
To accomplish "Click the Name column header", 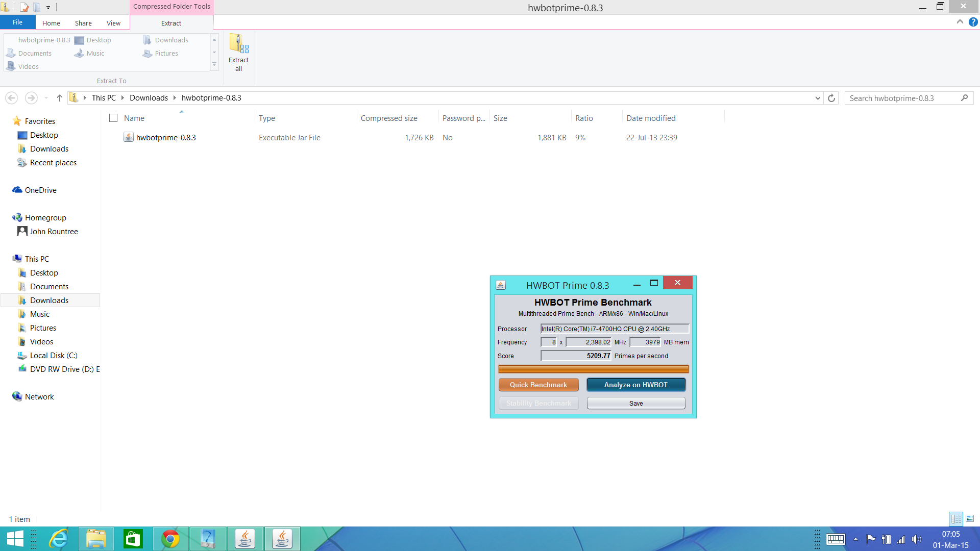I will [134, 118].
